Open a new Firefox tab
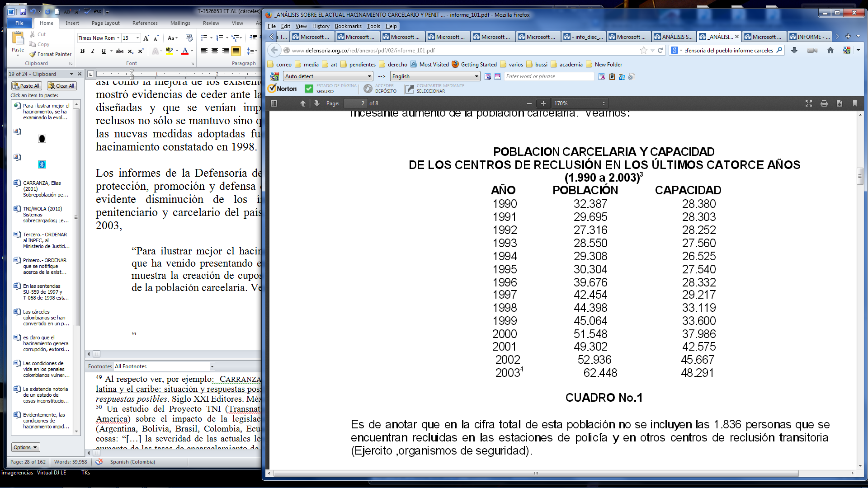The height and width of the screenshot is (488, 868). pyautogui.click(x=848, y=37)
